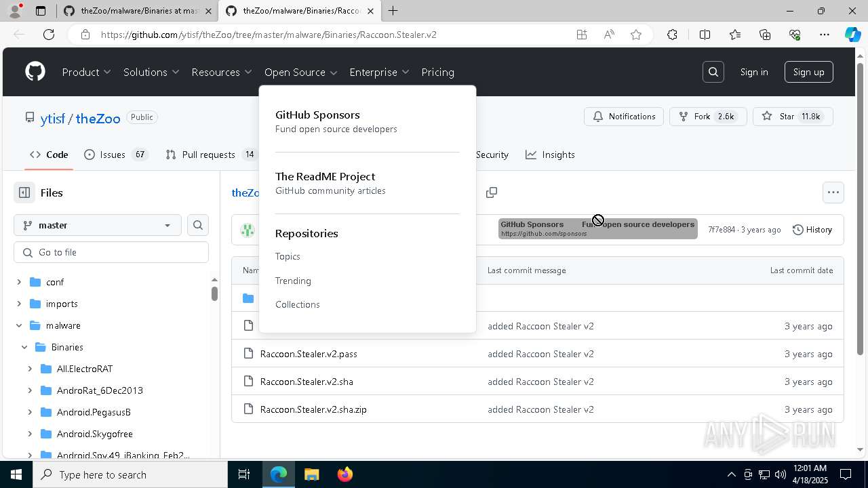Launch Firefox from taskbar
868x488 pixels.
coord(344,474)
